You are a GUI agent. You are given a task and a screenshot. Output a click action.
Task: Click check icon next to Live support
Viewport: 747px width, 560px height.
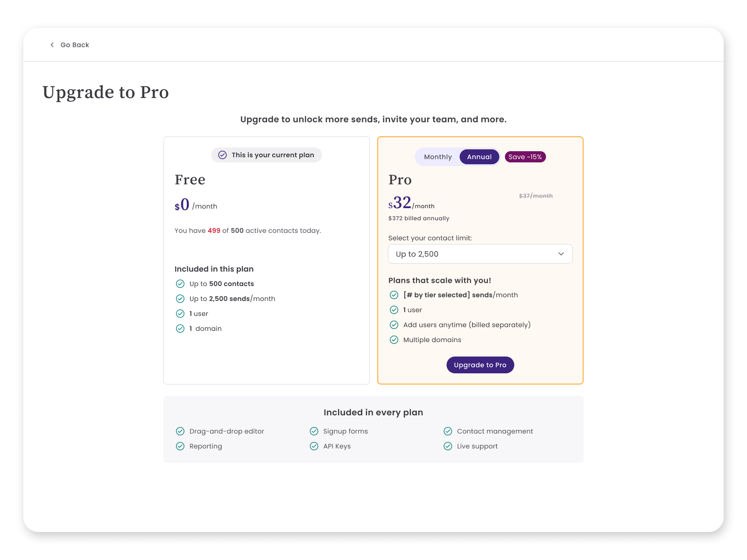[x=448, y=446]
